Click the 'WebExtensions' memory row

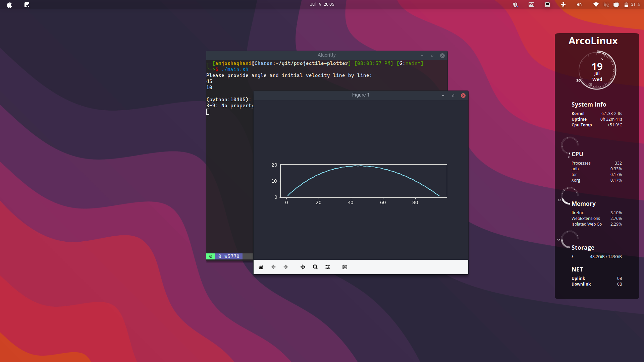(x=596, y=219)
